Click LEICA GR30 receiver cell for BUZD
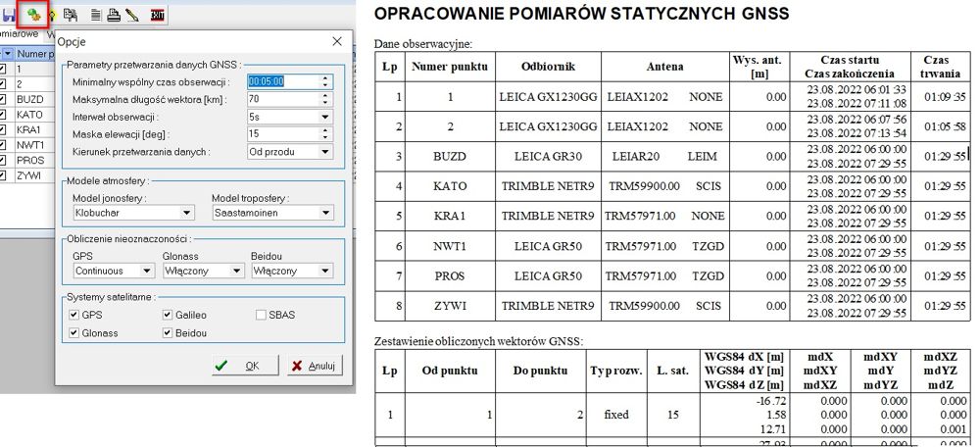980x447 pixels. [548, 156]
